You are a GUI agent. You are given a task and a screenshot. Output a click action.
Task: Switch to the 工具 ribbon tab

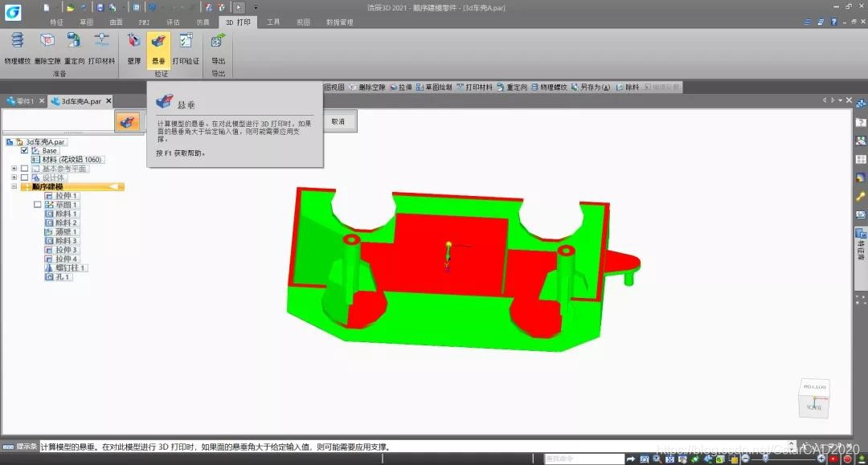click(273, 22)
